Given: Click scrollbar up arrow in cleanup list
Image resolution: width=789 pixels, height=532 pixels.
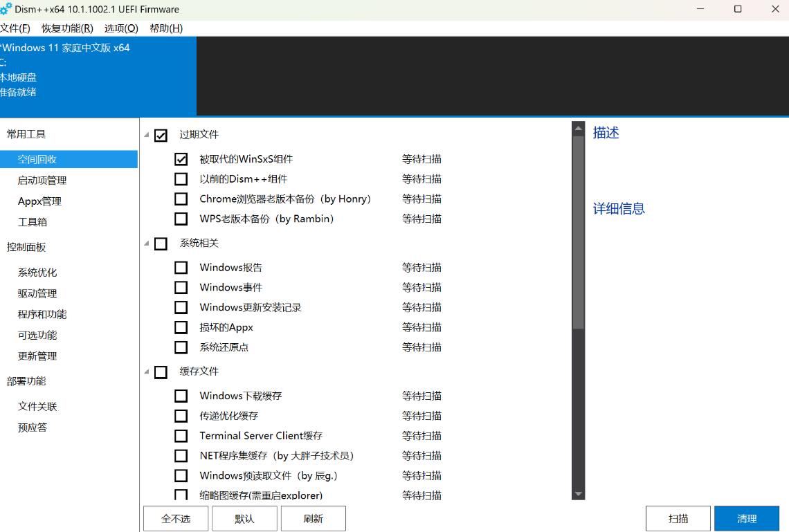Looking at the screenshot, I should point(578,129).
